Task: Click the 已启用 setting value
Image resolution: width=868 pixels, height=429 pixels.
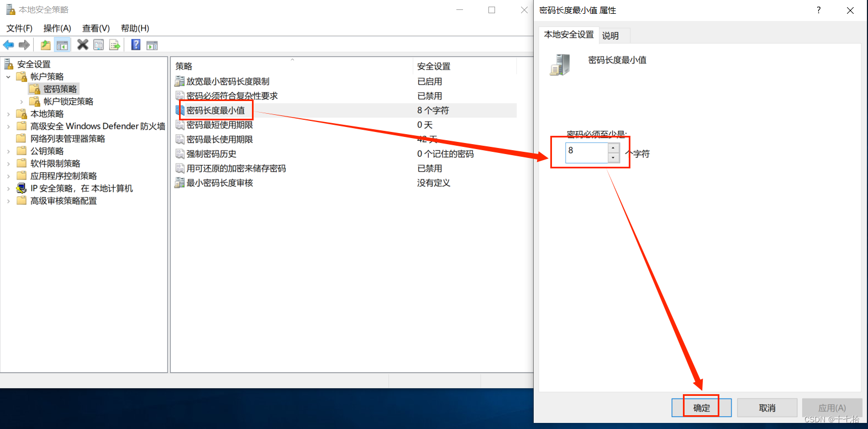Action: tap(430, 81)
